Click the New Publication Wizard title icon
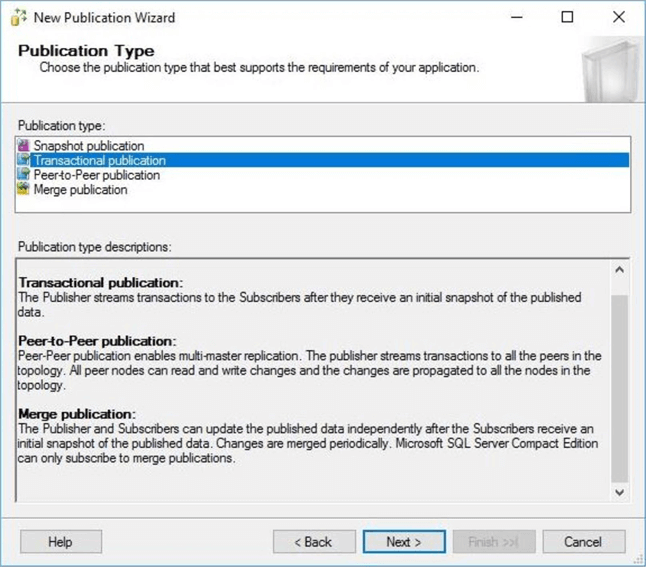Viewport: 646px width, 567px height. click(18, 17)
